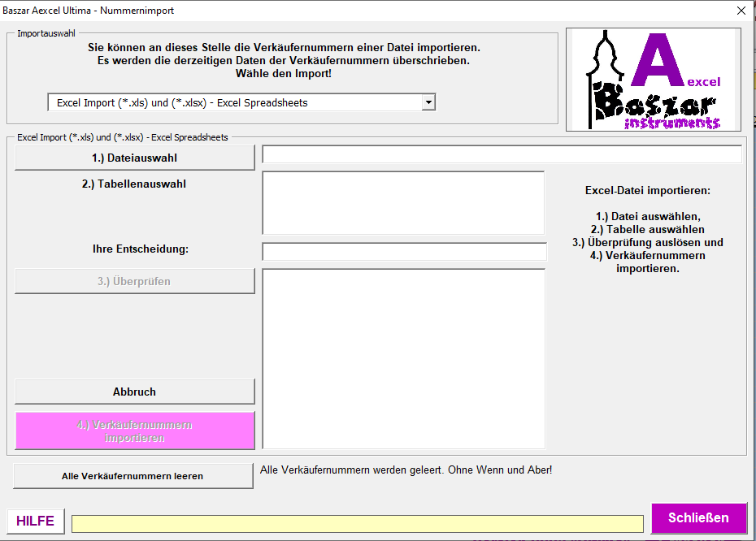The height and width of the screenshot is (541, 756).
Task: Click the yellow status field at bottom
Action: click(357, 524)
